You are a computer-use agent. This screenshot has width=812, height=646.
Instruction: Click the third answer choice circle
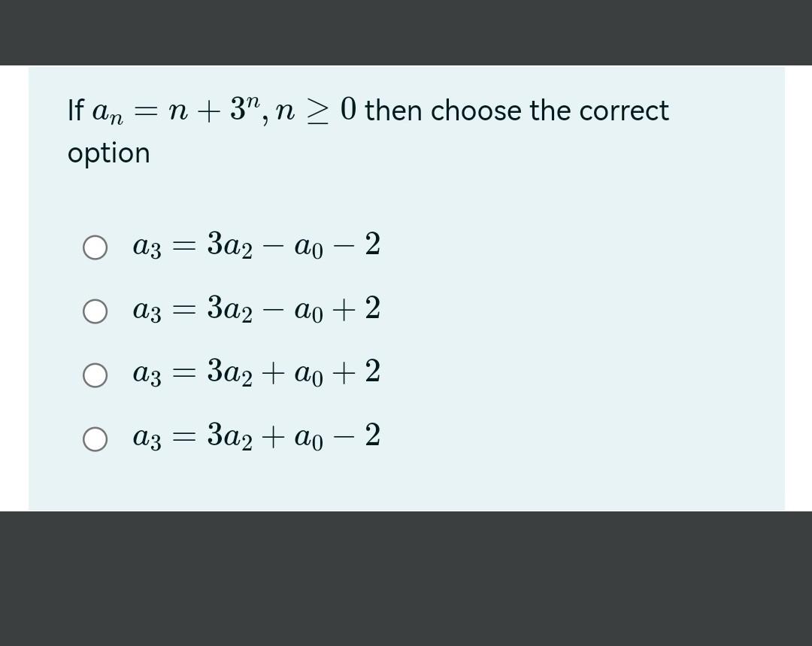click(95, 374)
